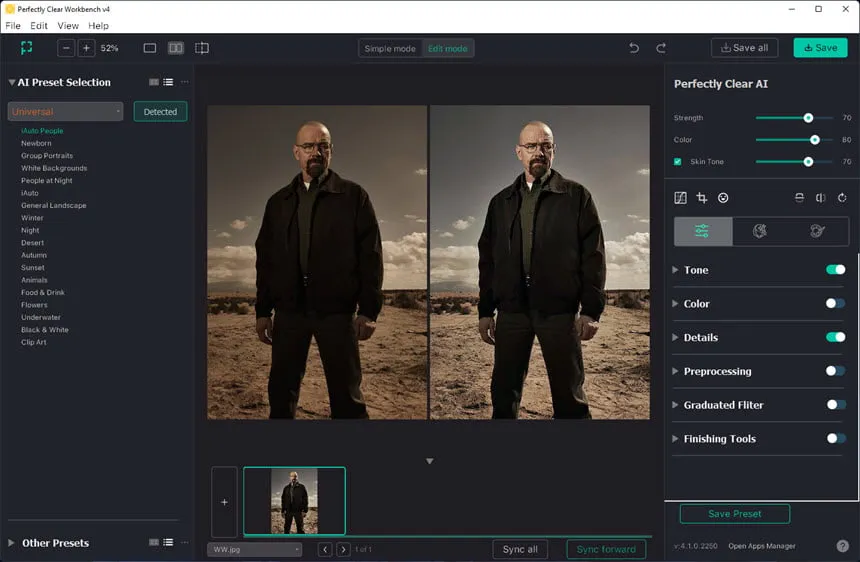Uncheck the Skin Tone checkbox
Screen dimensions: 860x562
(x=677, y=162)
